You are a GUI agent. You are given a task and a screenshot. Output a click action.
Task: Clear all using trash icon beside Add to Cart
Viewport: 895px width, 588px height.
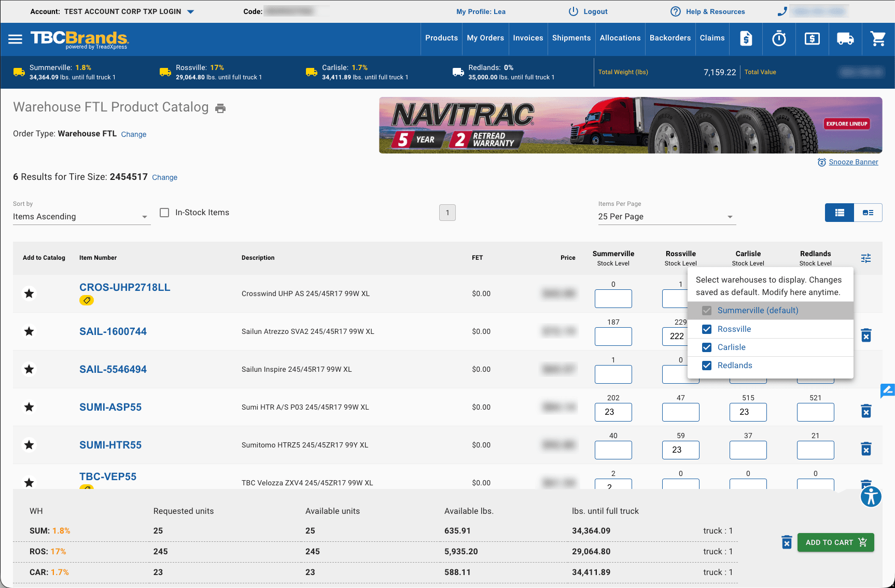click(787, 542)
